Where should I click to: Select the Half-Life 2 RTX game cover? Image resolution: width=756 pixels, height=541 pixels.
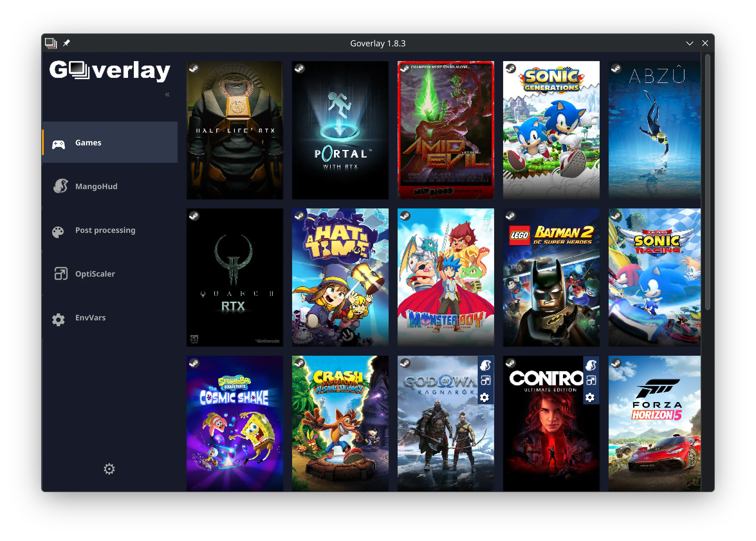(x=235, y=130)
